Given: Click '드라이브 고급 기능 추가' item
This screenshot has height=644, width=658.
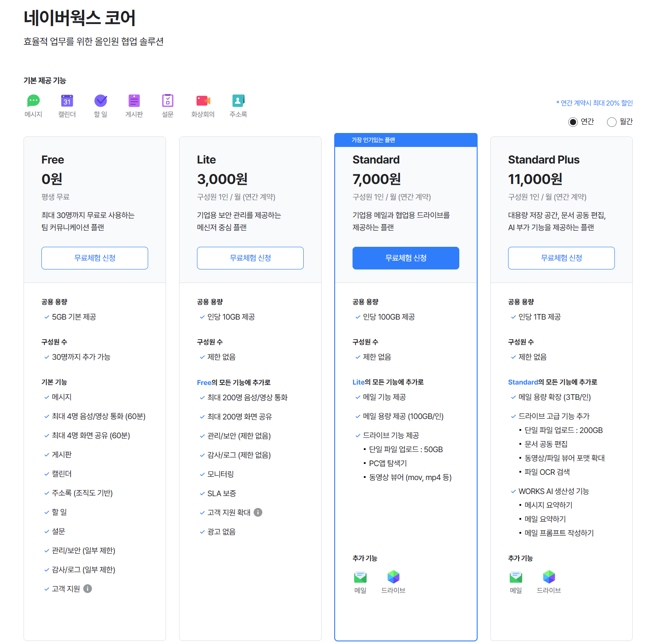Looking at the screenshot, I should tap(554, 416).
